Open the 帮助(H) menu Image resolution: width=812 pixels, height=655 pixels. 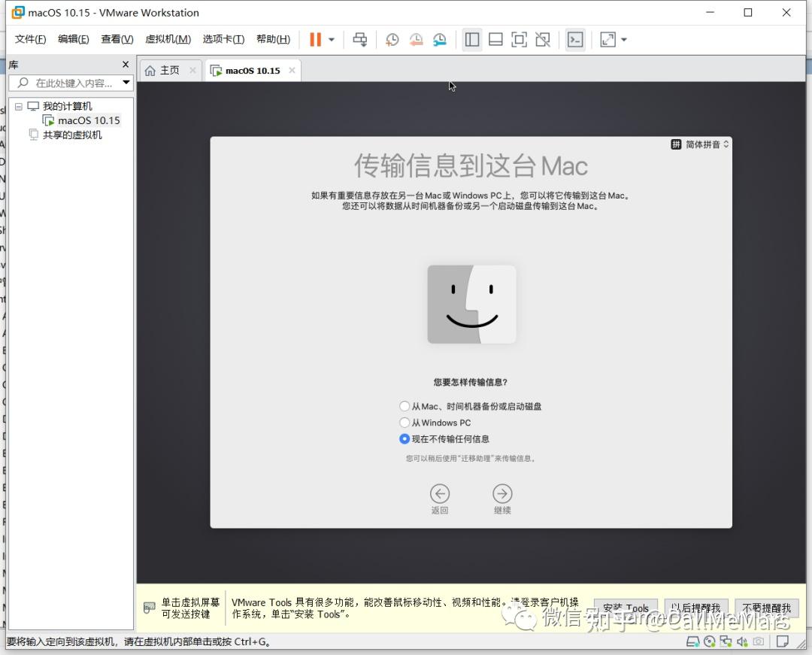[x=273, y=39]
